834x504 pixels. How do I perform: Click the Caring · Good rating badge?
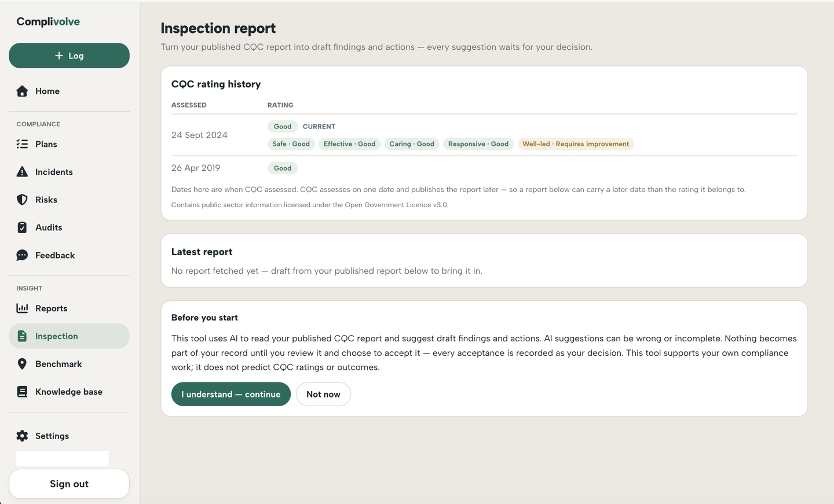412,144
